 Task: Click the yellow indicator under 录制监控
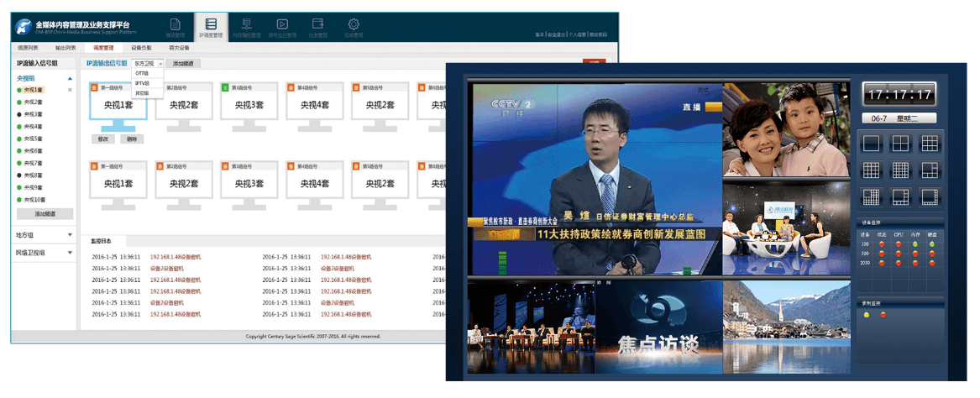tap(867, 315)
